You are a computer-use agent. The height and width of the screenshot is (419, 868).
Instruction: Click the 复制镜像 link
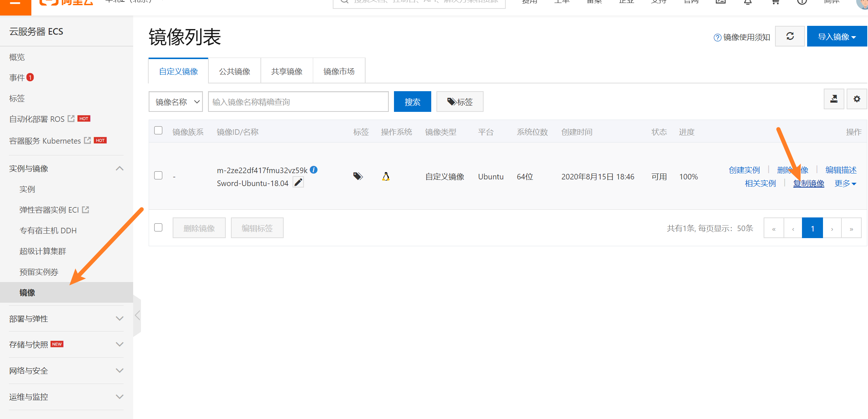coord(809,183)
